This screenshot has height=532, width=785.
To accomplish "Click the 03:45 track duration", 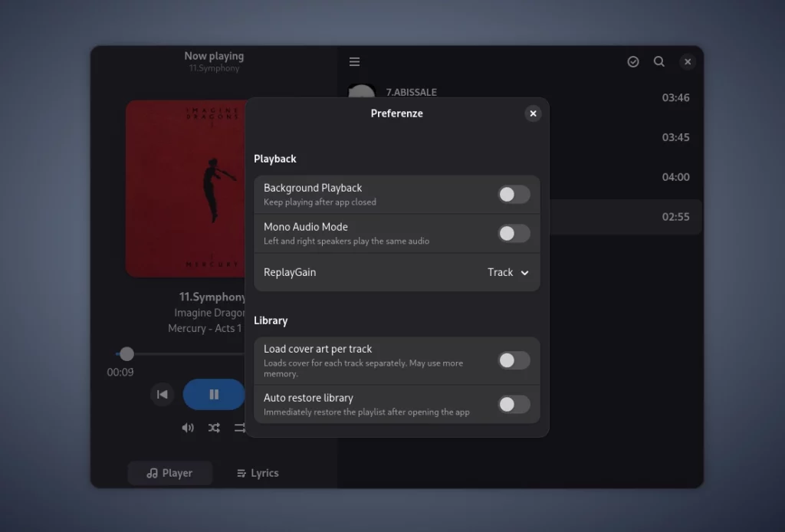I will (675, 137).
